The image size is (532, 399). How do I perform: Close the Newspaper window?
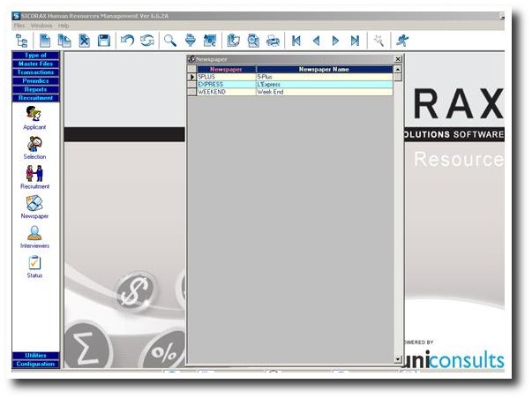(397, 59)
